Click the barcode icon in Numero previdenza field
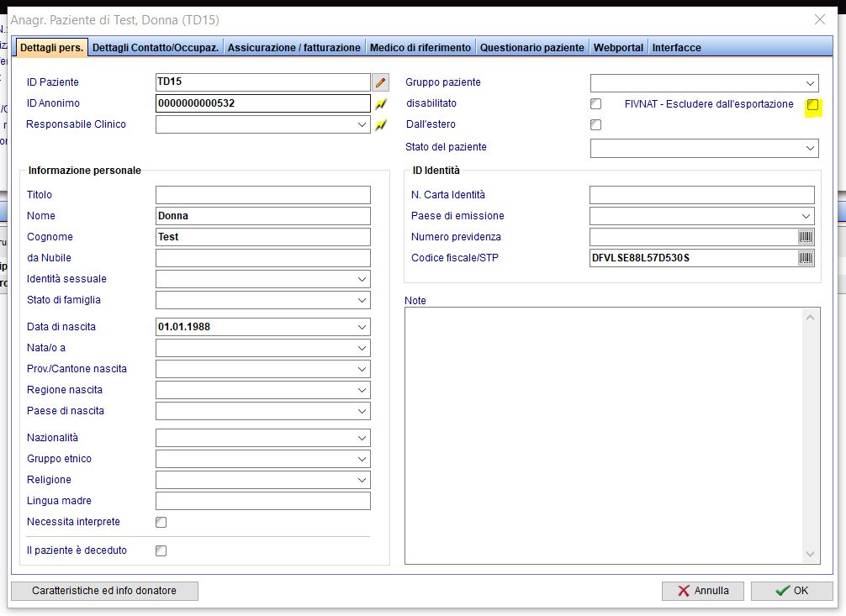This screenshot has width=846, height=616. (805, 237)
